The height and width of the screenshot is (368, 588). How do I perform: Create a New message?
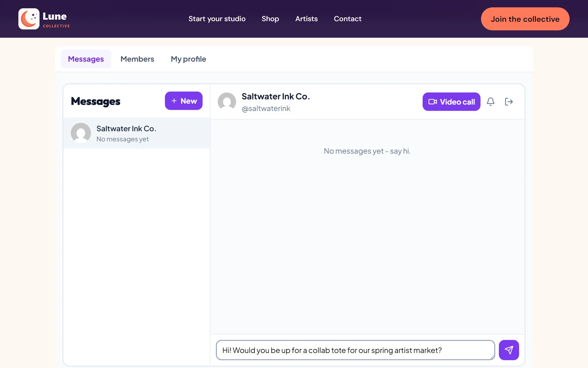point(184,101)
